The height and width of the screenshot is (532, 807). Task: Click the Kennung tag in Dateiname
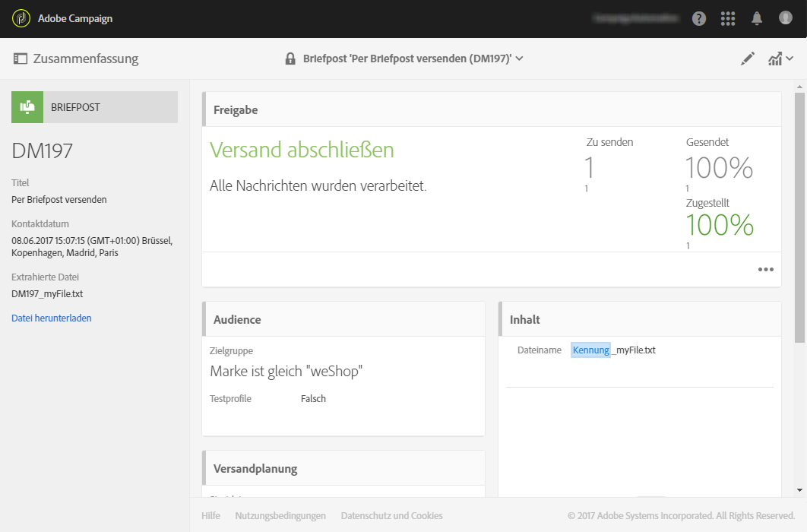(591, 350)
